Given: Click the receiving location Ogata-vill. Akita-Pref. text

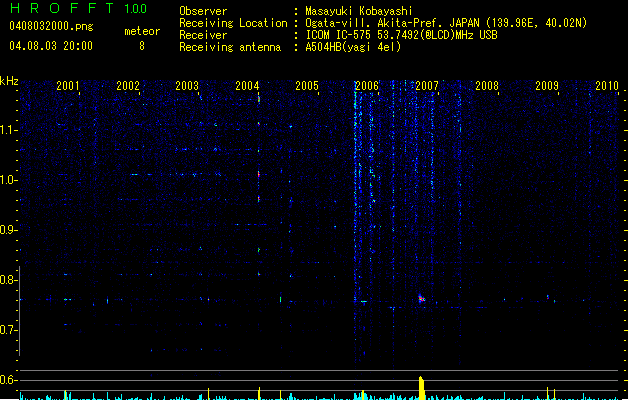Looking at the screenshot, I should coord(446,23).
